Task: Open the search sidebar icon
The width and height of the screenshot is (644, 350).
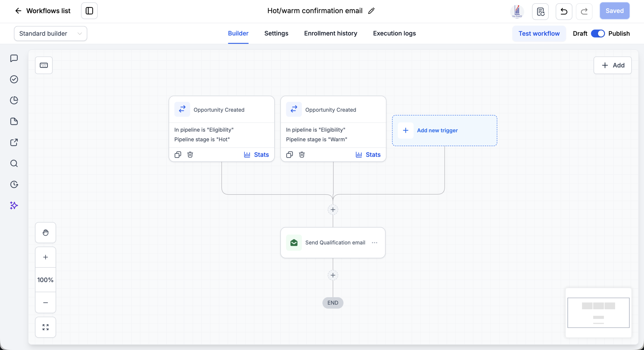Action: tap(14, 164)
